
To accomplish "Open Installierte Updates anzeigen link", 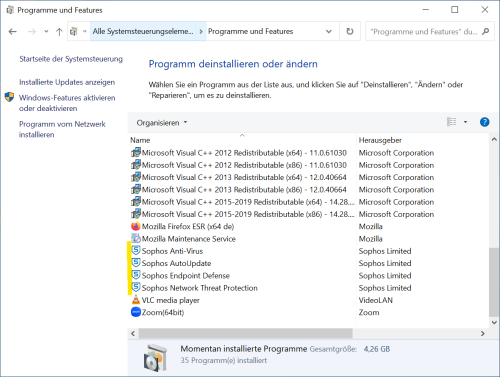I will (67, 82).
